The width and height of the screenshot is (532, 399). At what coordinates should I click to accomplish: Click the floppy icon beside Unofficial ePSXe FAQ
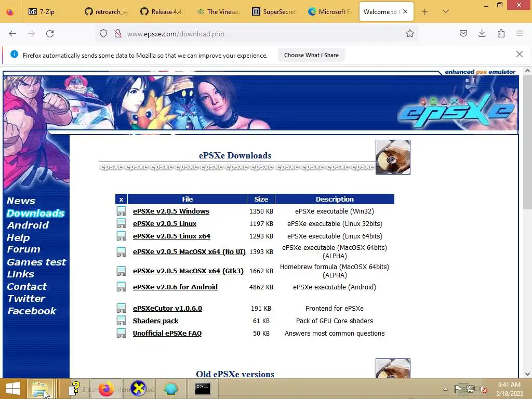pyautogui.click(x=121, y=333)
